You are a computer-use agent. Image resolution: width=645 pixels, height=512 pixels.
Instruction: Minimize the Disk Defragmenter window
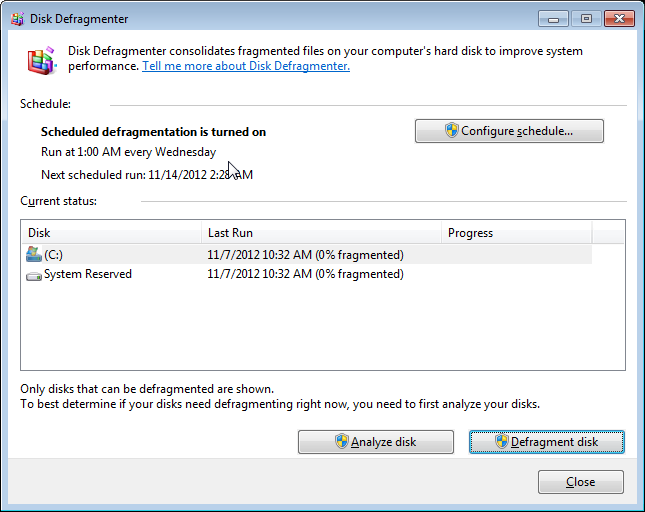click(x=553, y=18)
